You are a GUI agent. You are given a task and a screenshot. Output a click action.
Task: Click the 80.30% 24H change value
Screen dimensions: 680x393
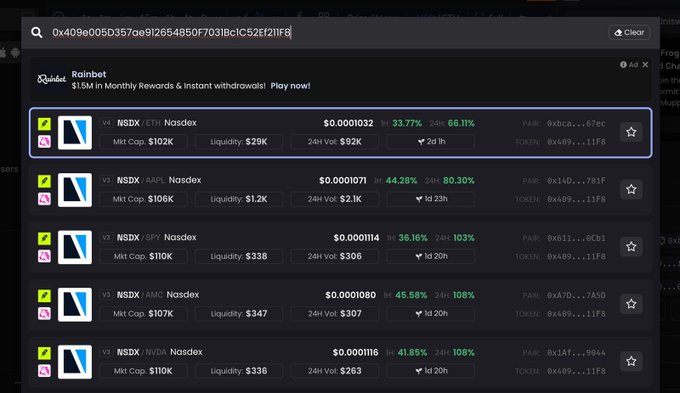tap(459, 180)
